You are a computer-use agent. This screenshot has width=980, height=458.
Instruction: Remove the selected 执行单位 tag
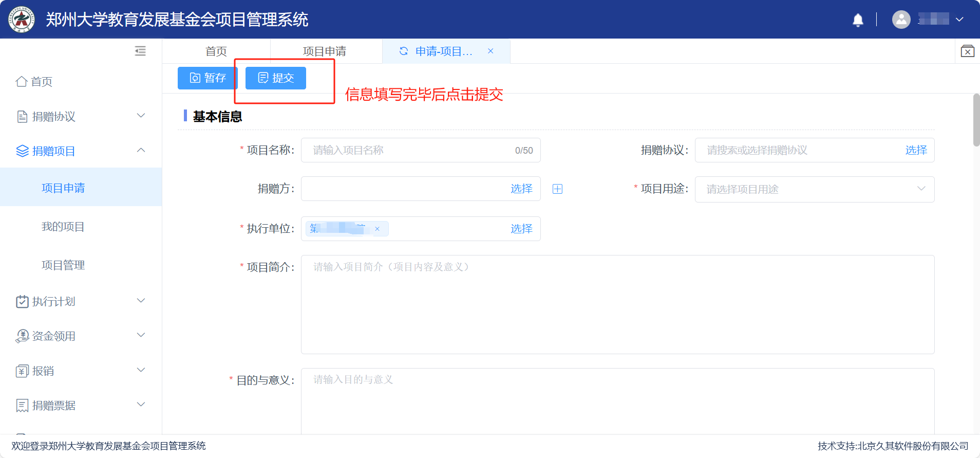pos(377,229)
